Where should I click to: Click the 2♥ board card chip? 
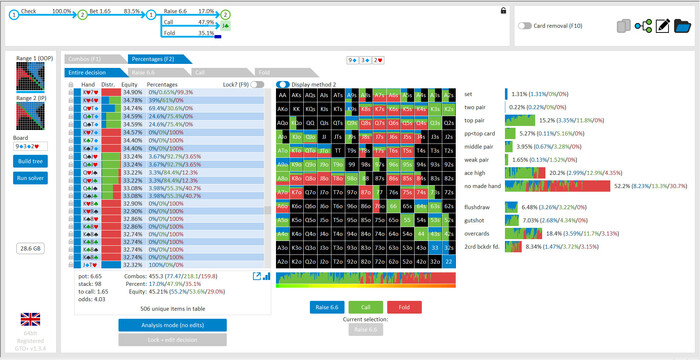click(378, 60)
